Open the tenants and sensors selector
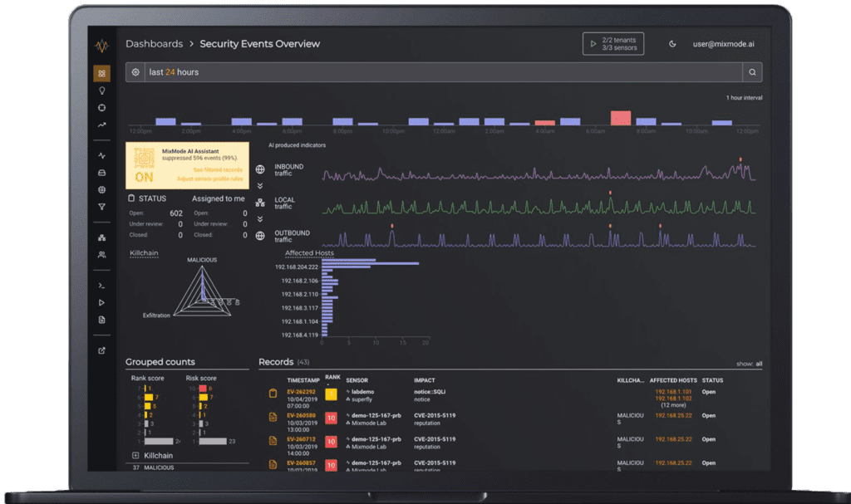This screenshot has height=504, width=851. pos(613,44)
